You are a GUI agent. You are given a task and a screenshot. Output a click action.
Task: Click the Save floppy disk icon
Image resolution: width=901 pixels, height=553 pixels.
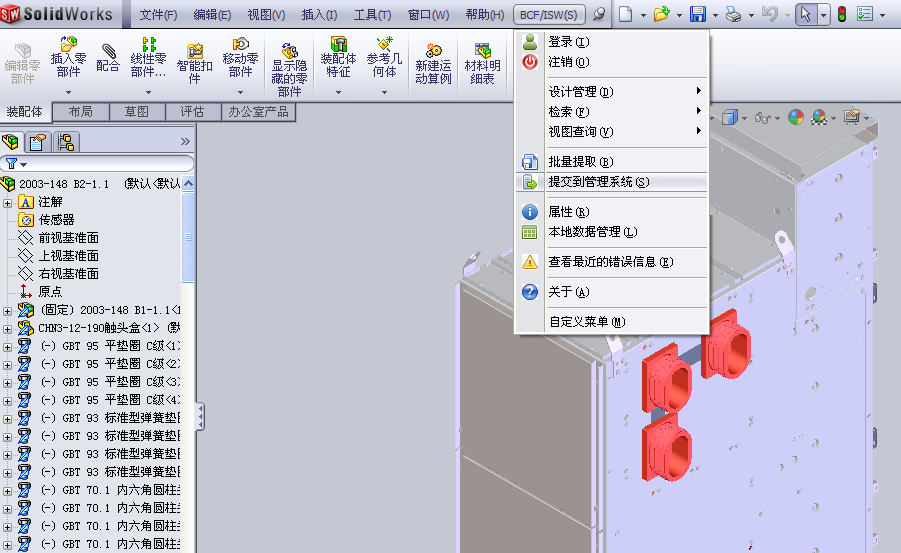697,15
